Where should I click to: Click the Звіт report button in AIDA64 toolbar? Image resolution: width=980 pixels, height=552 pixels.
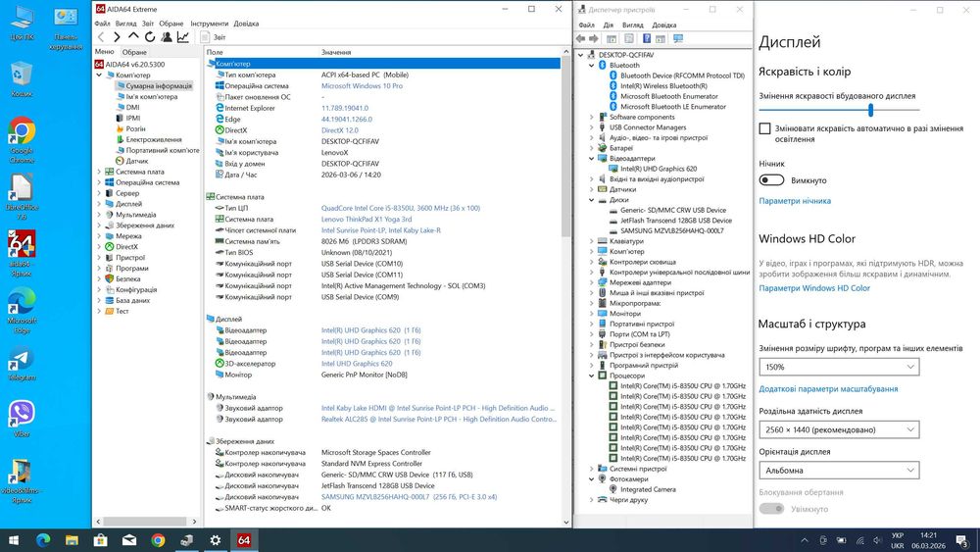point(213,37)
